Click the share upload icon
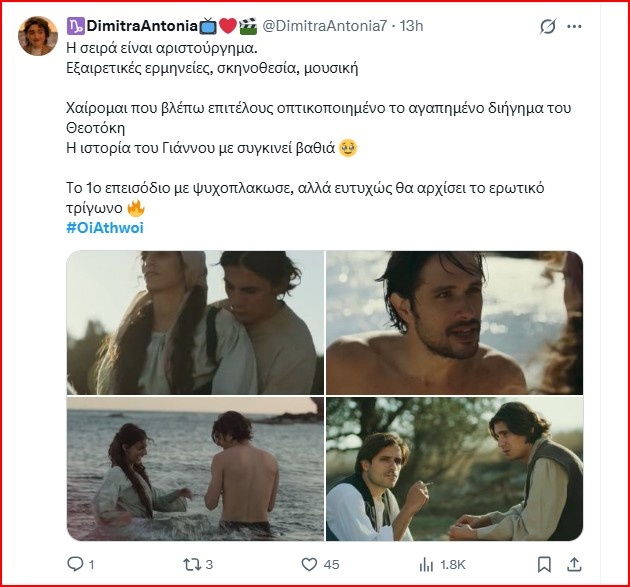The width and height of the screenshot is (630, 587). [573, 564]
